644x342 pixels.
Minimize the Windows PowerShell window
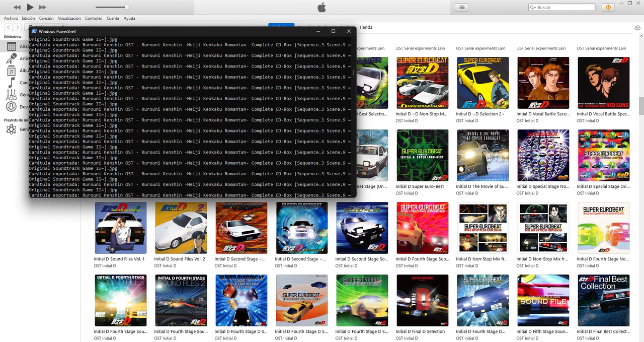[317, 31]
